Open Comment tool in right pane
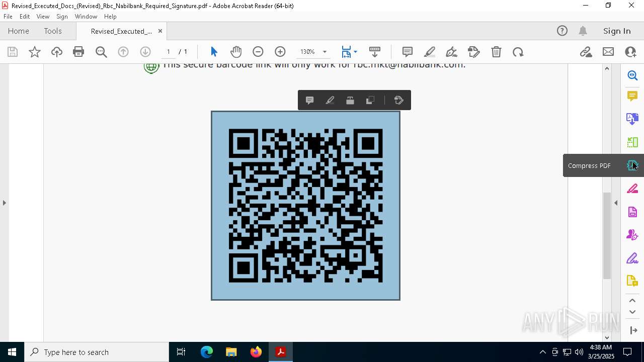The width and height of the screenshot is (644, 362). 632,96
